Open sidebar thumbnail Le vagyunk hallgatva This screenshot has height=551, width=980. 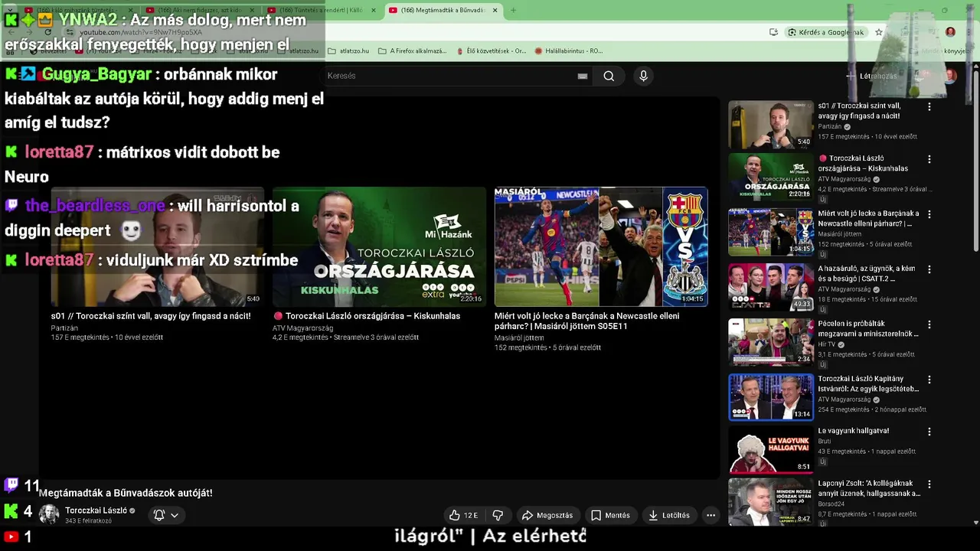click(x=771, y=449)
